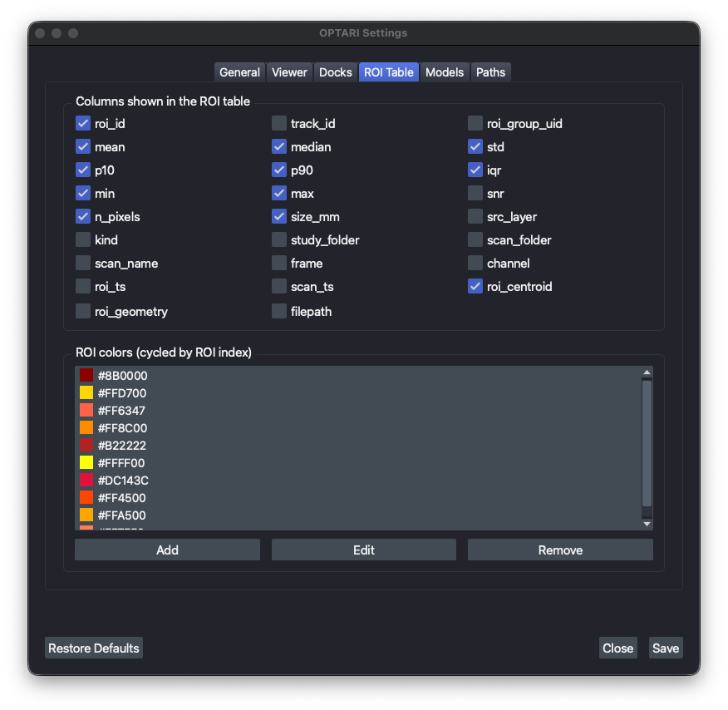Viewport: 728px width, 710px height.
Task: Enable the scan_folder checkbox
Action: (475, 240)
